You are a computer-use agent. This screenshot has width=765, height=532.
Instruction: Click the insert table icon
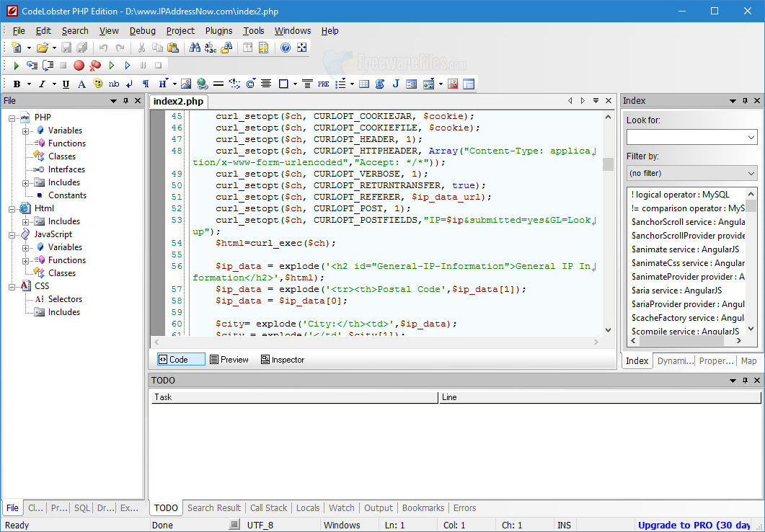[x=364, y=84]
